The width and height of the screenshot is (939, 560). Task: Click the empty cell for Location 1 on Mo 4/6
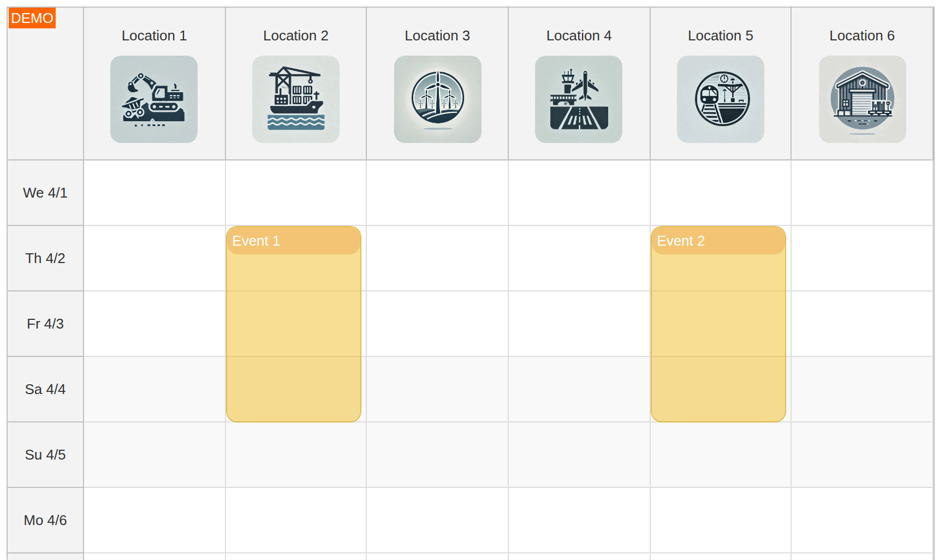[153, 520]
